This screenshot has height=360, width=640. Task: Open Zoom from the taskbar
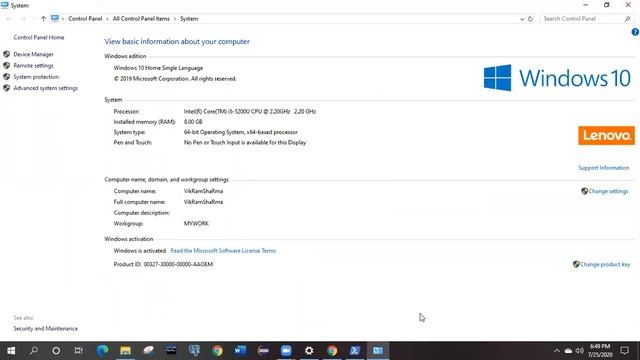(286, 351)
